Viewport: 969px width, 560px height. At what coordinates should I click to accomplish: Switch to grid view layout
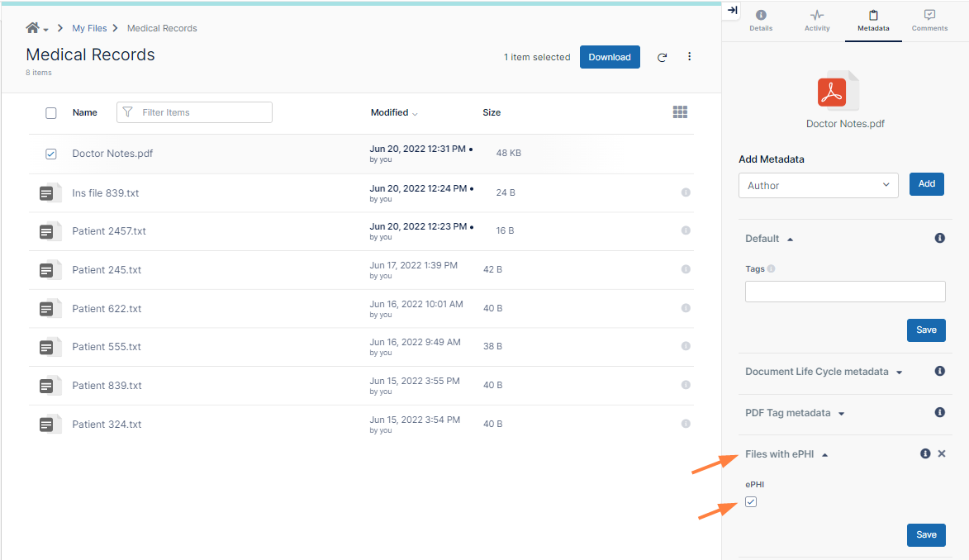pyautogui.click(x=680, y=112)
